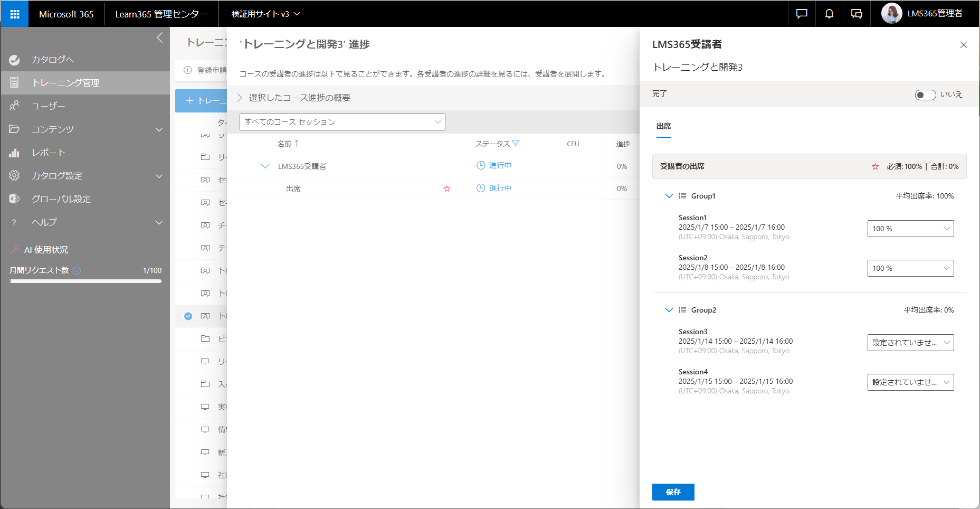980x509 pixels.
Task: Toggle the selected row checkmark in training list
Action: click(188, 316)
